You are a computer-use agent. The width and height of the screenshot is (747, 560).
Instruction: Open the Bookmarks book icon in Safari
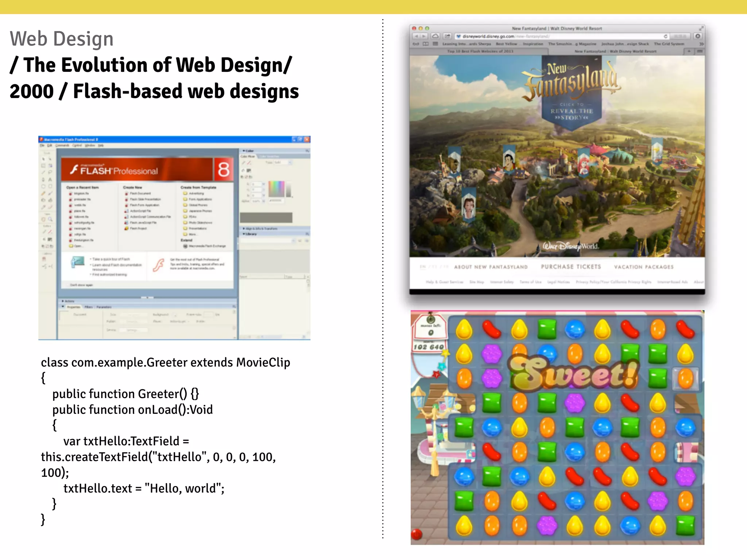point(426,44)
